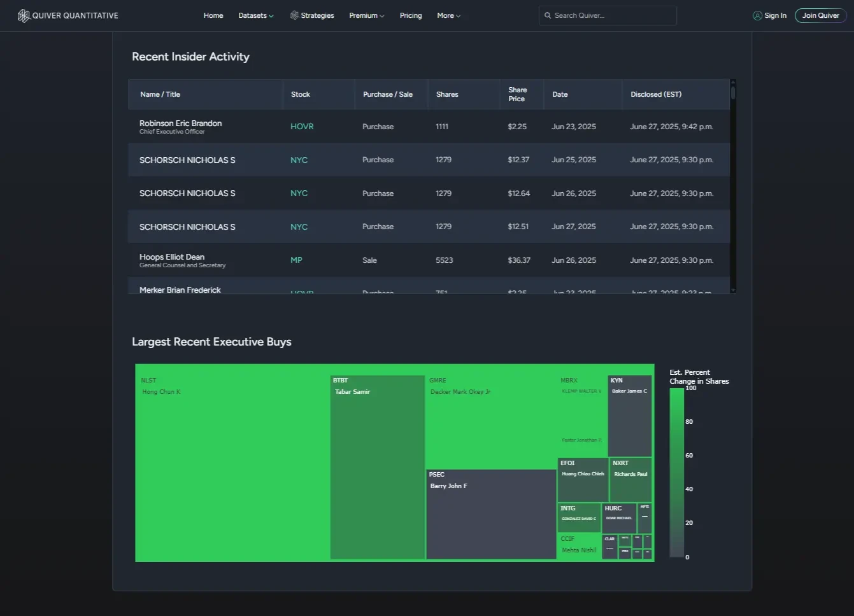This screenshot has width=854, height=616.
Task: Open the MP ticker link
Action: (296, 260)
